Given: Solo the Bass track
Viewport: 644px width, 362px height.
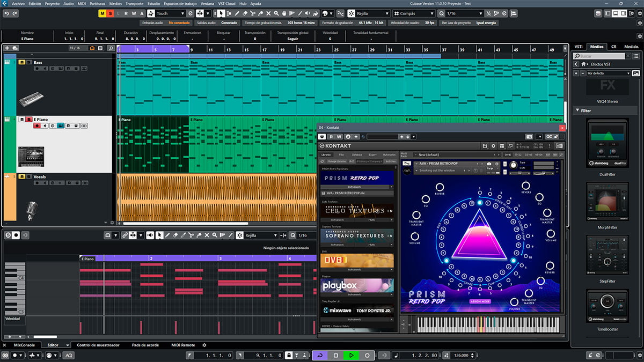Looking at the screenshot, I should pyautogui.click(x=29, y=62).
